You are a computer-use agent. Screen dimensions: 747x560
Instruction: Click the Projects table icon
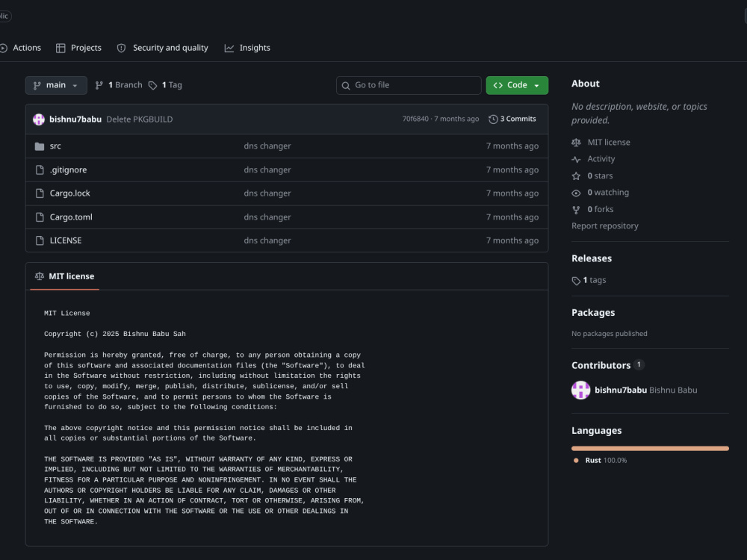click(x=61, y=48)
